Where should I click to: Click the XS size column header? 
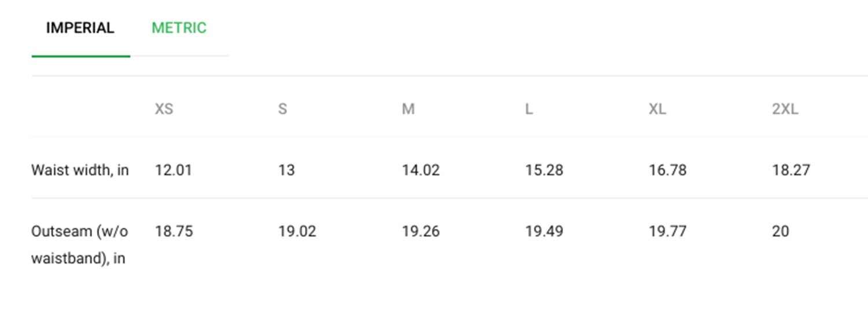164,109
